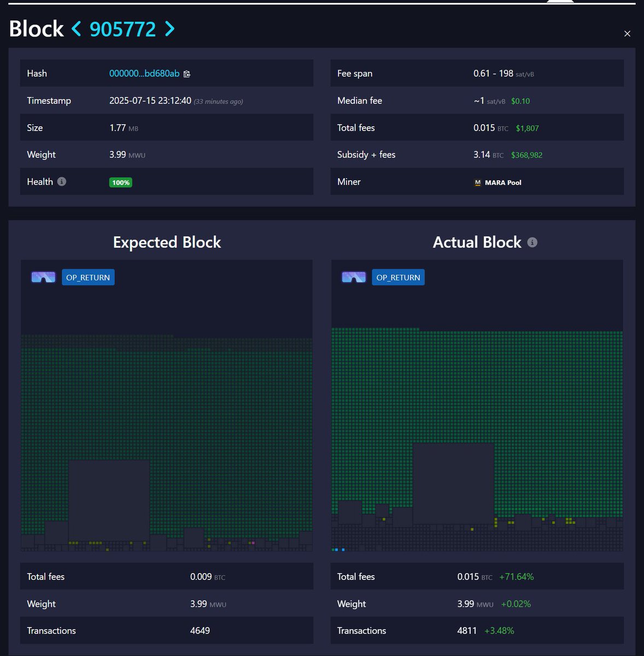Select the timestamp 2025-07-15 23:12:40

(150, 101)
